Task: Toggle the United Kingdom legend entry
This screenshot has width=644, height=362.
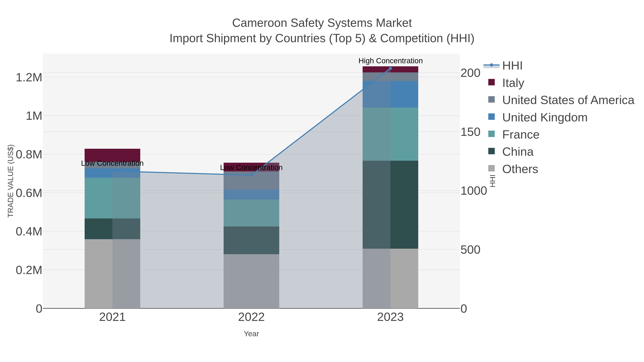Action: tap(538, 117)
